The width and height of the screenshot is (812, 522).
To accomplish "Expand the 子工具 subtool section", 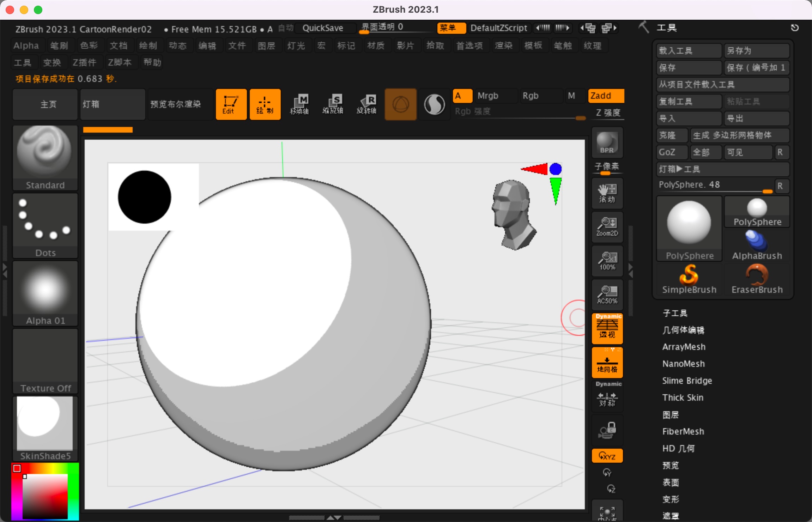I will click(x=675, y=313).
